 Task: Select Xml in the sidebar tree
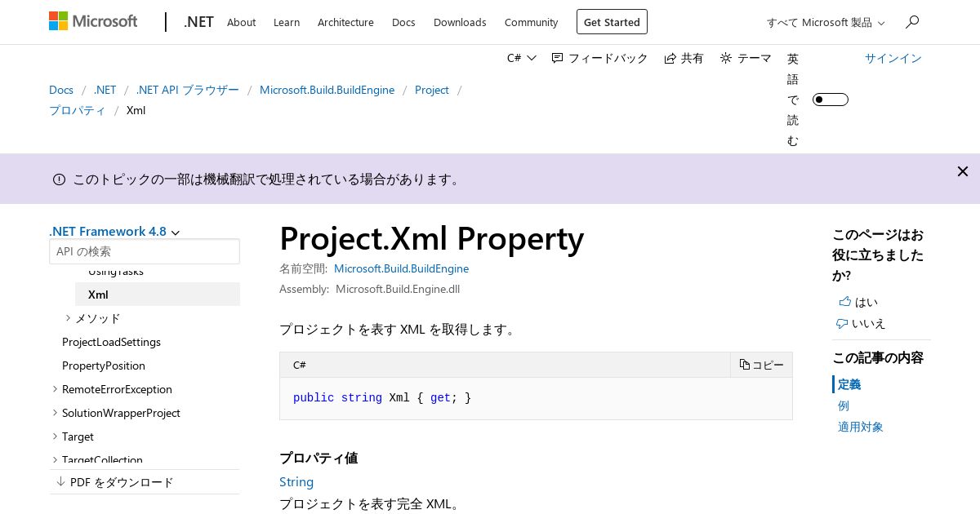click(158, 295)
